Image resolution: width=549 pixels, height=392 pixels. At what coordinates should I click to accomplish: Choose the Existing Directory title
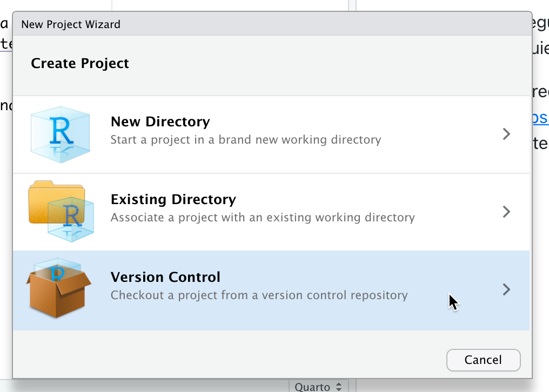(x=173, y=199)
